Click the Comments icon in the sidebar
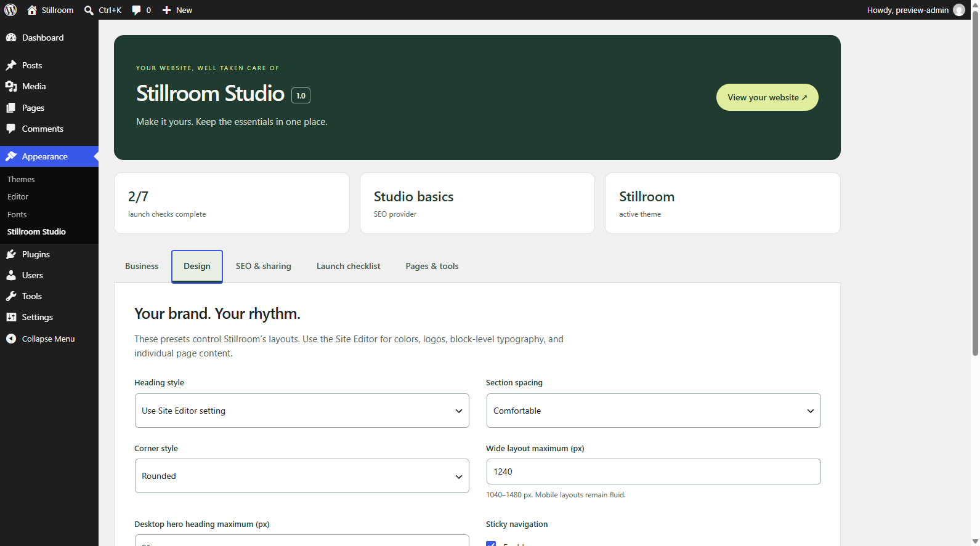Screen dimensions: 980x546 click(x=11, y=129)
